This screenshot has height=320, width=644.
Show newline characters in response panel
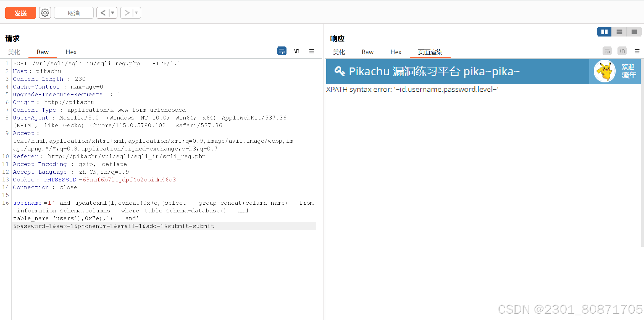click(x=622, y=51)
